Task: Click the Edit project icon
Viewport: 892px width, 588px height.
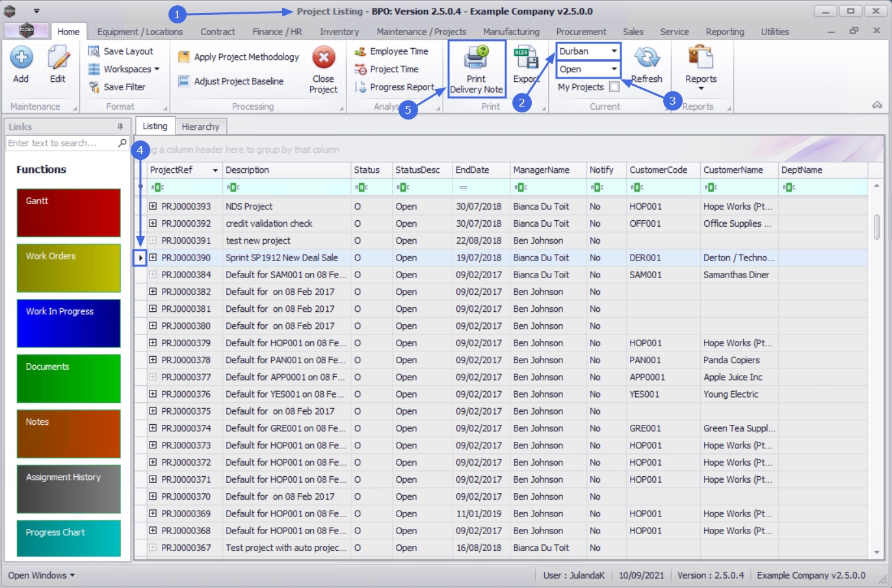Action: pyautogui.click(x=58, y=58)
